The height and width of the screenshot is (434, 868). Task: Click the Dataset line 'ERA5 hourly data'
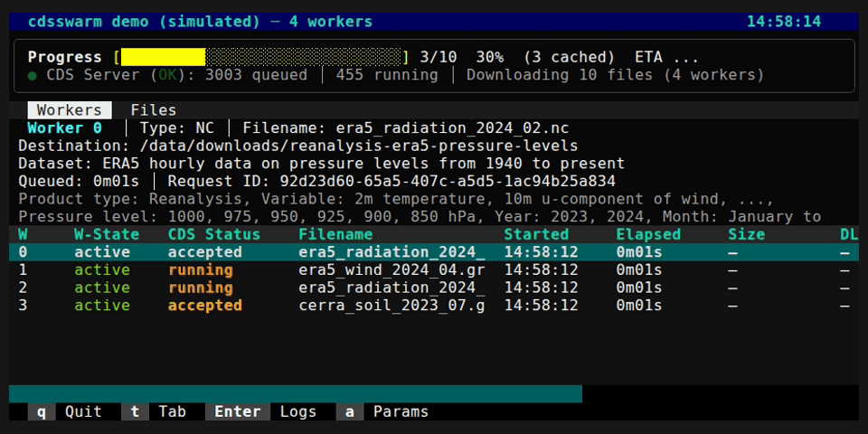[x=322, y=164]
